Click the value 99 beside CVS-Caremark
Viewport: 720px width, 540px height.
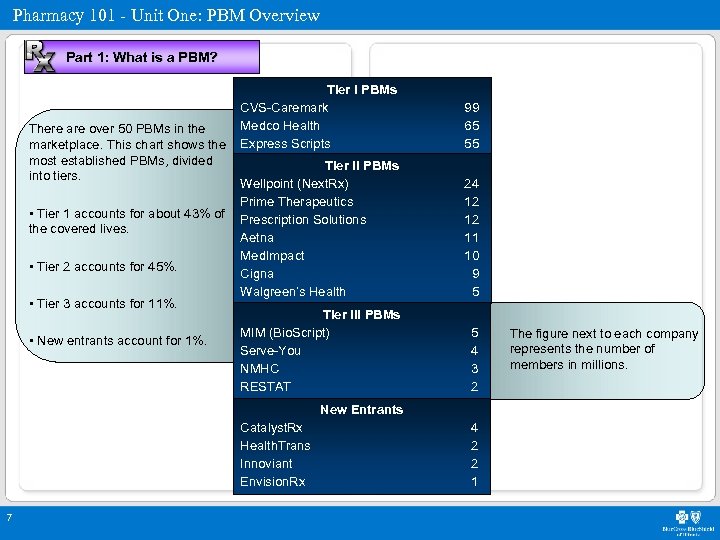472,108
